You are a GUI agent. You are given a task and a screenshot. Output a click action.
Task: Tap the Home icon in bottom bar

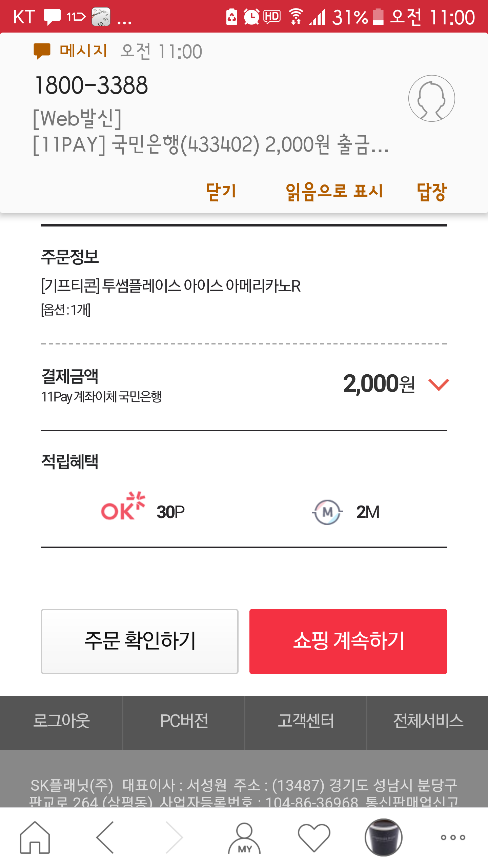[x=35, y=837]
